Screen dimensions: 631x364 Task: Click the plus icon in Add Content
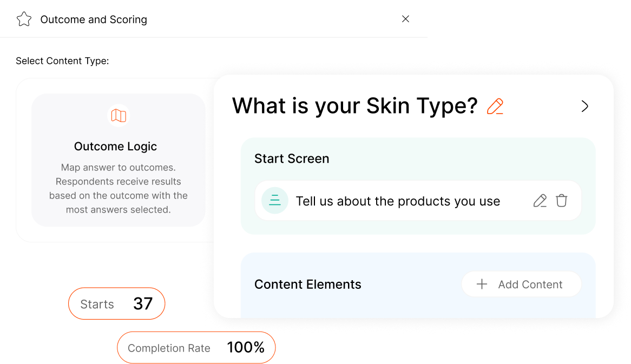tap(482, 284)
